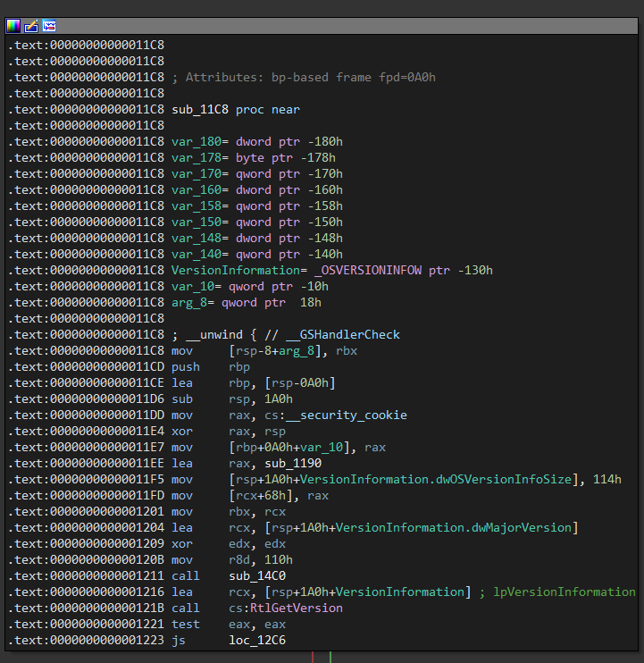Follow the 'call sub_14C0' target
This screenshot has height=663, width=644.
[257, 575]
